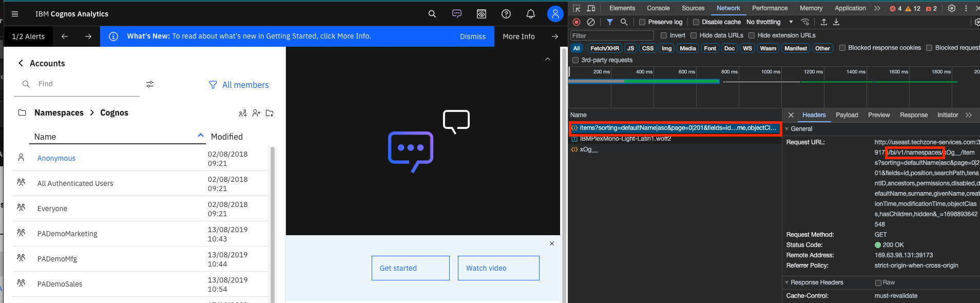The width and height of the screenshot is (980, 303).
Task: Open search in the DevTools Network toolbar
Action: pos(624,22)
